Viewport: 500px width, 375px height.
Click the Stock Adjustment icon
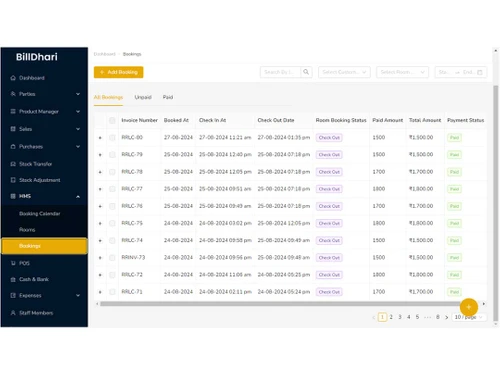[13, 180]
